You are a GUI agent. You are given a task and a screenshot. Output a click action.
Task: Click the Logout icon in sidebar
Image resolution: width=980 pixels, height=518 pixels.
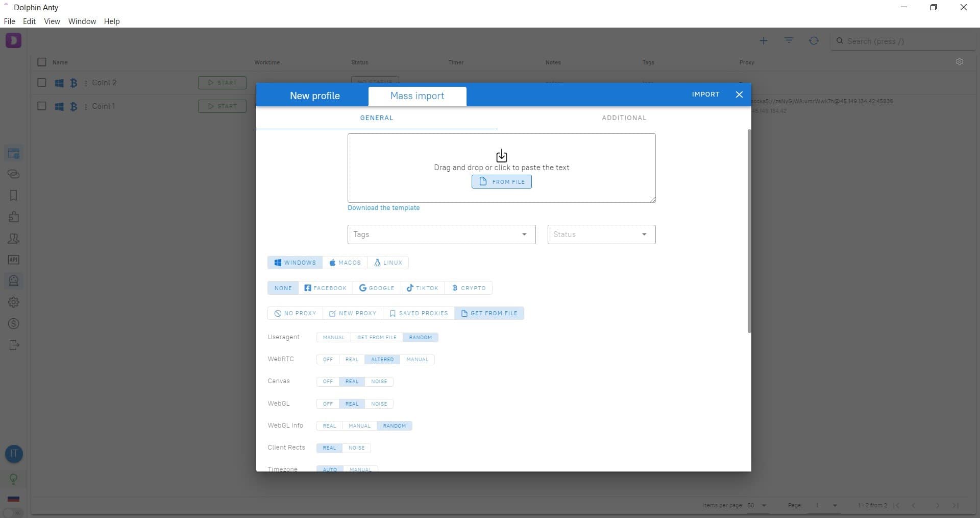coord(14,345)
